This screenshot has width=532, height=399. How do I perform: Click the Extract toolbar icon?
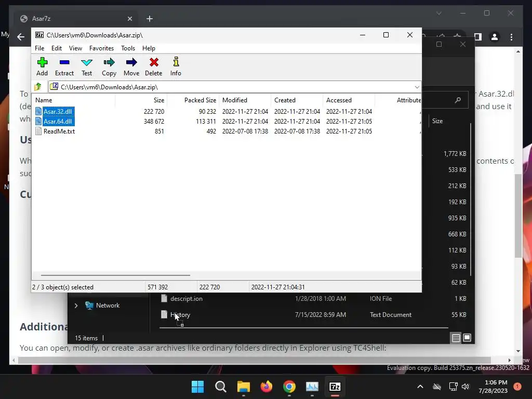click(x=64, y=66)
